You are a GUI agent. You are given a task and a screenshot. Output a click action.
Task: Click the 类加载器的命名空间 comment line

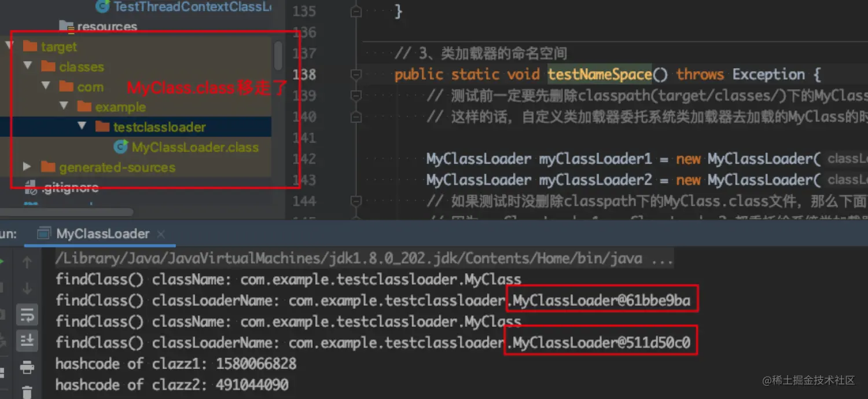point(481,54)
